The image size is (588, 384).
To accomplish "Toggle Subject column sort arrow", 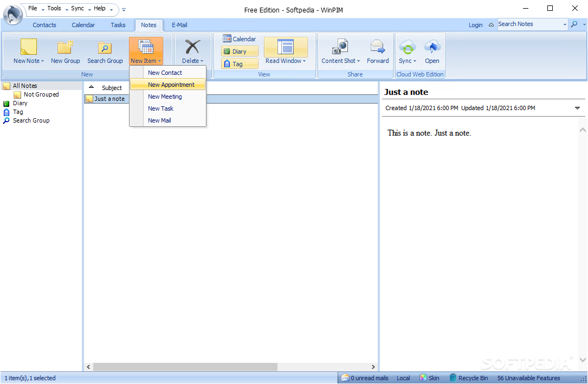I will point(91,87).
